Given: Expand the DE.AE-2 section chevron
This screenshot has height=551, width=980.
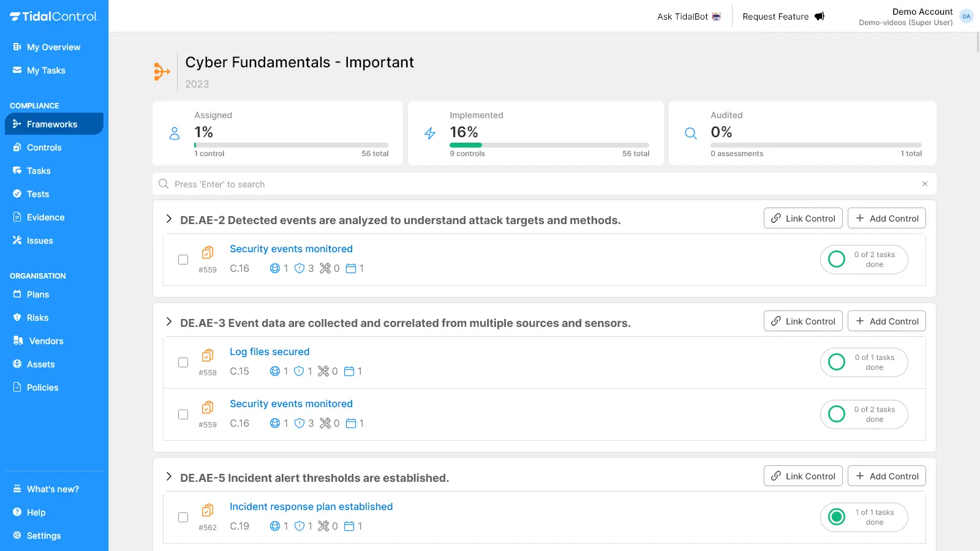Looking at the screenshot, I should pyautogui.click(x=169, y=219).
